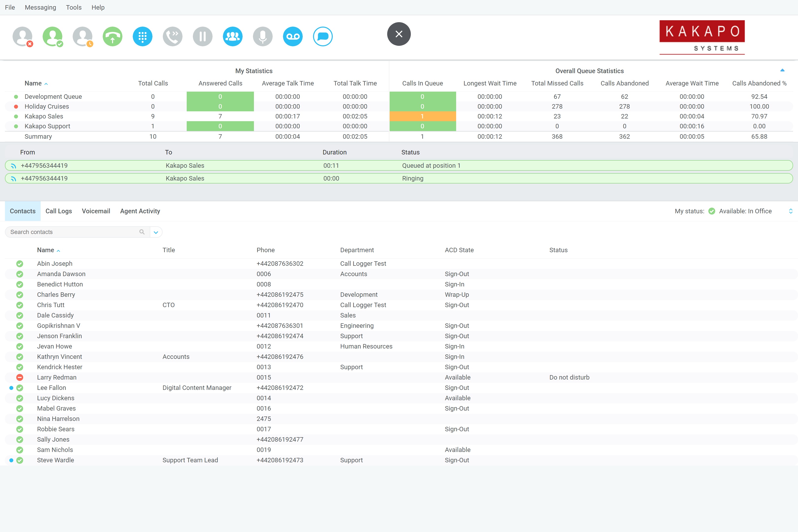Set agent state to unavailable (red X)
This screenshot has height=532, width=798.
click(22, 36)
